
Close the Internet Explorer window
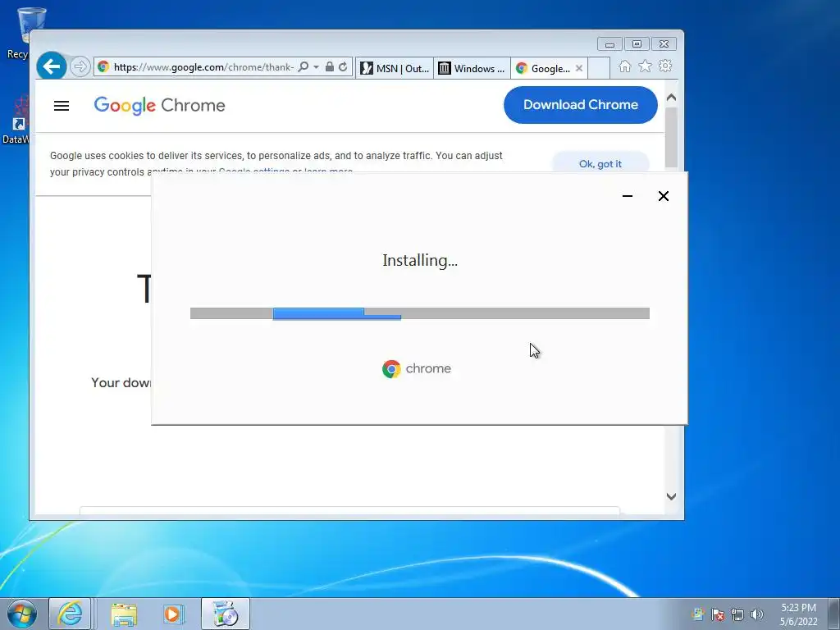pos(664,44)
